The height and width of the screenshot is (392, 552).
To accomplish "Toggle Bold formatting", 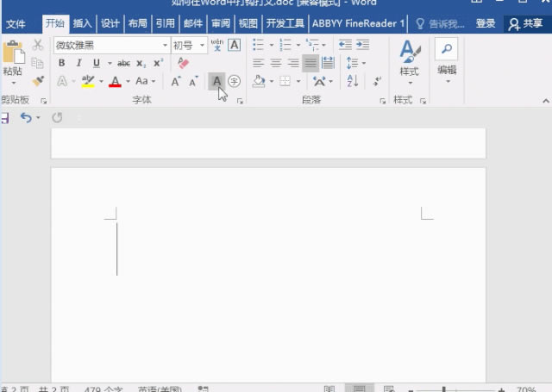I will [x=61, y=63].
